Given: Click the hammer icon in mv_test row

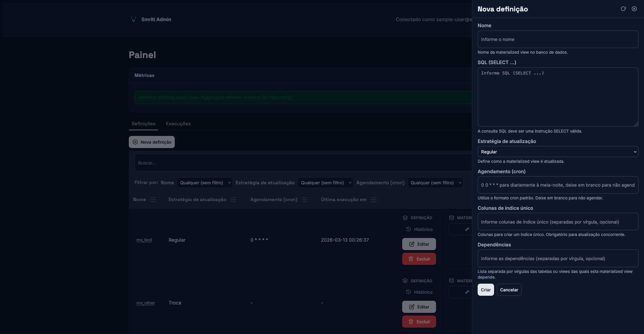Looking at the screenshot, I should pyautogui.click(x=467, y=229).
